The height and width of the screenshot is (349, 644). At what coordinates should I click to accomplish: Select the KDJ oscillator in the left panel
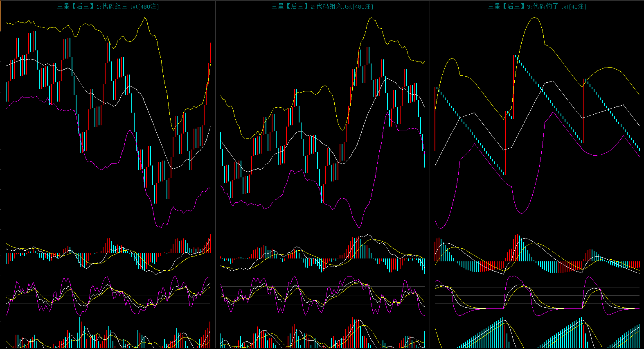(x=108, y=296)
